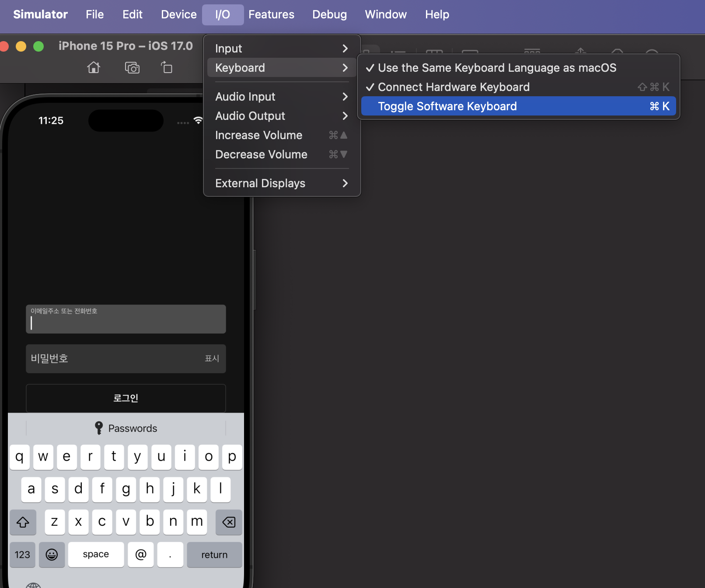This screenshot has height=588, width=705.
Task: Tap the a key
Action: 31,489
